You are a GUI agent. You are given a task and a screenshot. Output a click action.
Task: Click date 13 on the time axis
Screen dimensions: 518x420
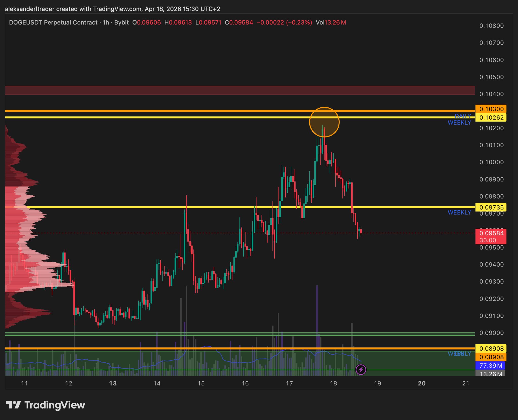tap(113, 383)
